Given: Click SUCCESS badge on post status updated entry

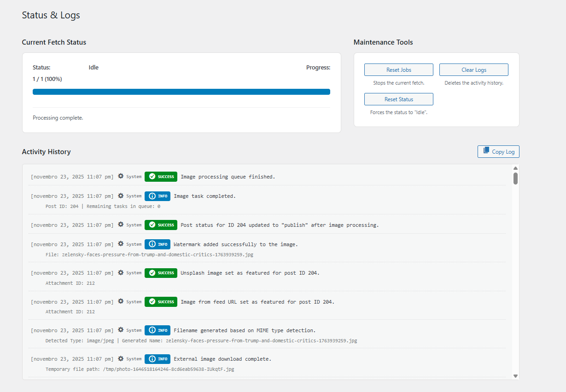Looking at the screenshot, I should tap(161, 225).
